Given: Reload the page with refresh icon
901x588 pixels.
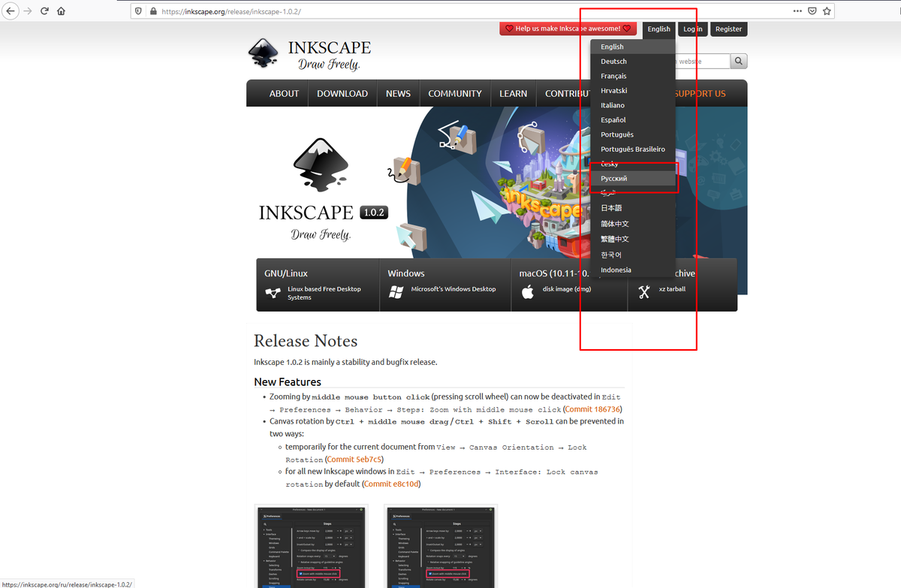Looking at the screenshot, I should point(45,11).
